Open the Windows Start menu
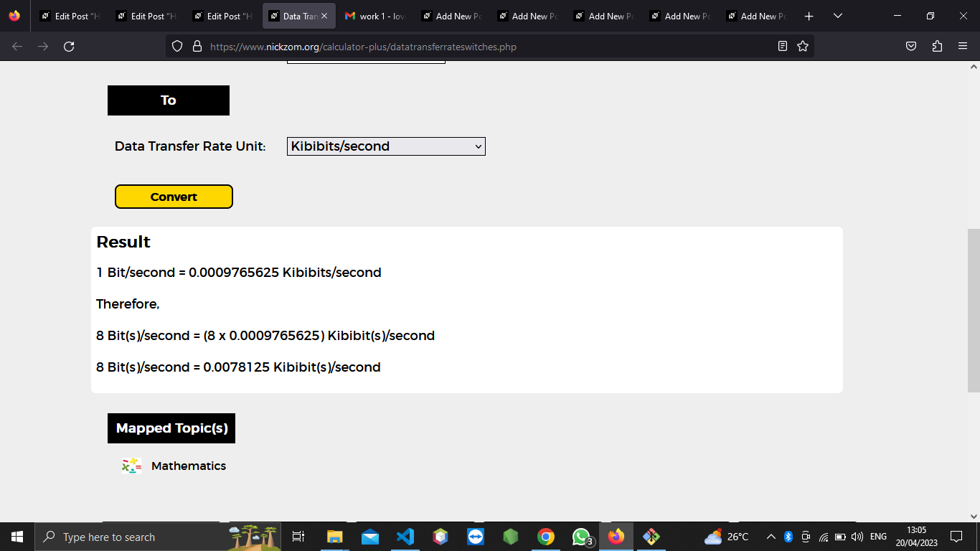This screenshot has width=980, height=551. pos(17,537)
